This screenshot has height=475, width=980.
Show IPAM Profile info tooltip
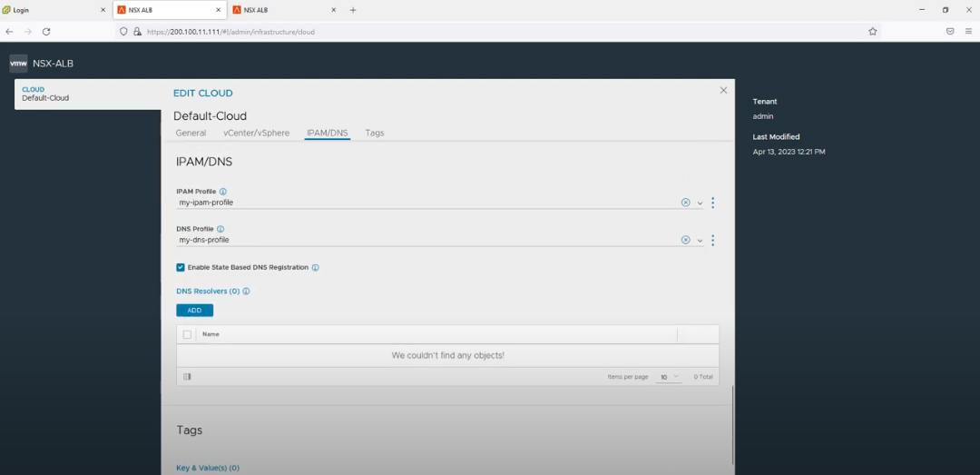[x=223, y=192]
